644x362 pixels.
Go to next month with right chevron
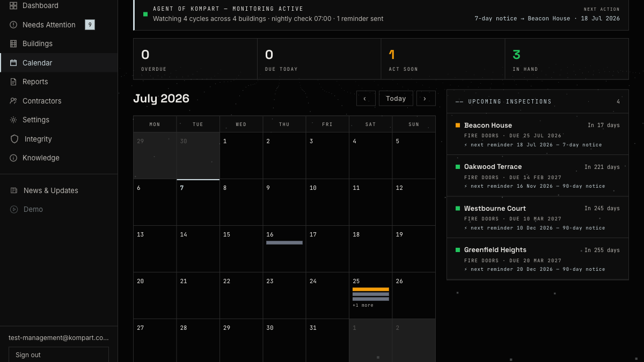tap(426, 98)
